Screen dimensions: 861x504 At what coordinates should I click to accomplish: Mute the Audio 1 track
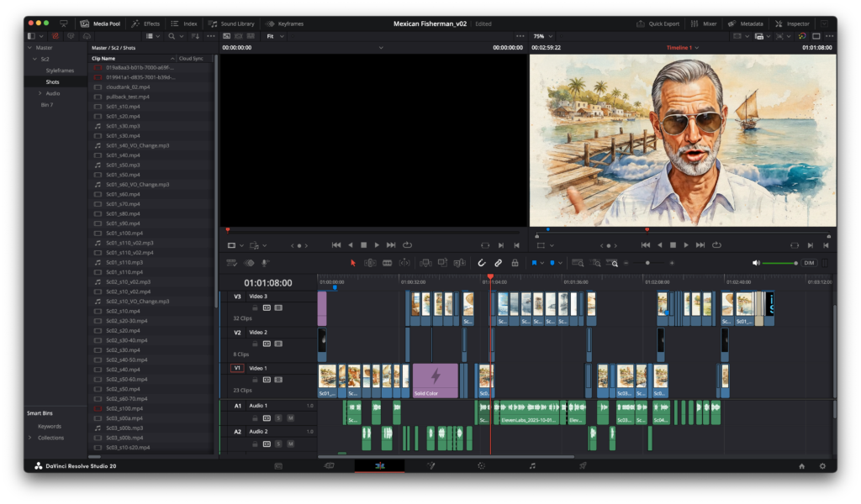tap(290, 417)
